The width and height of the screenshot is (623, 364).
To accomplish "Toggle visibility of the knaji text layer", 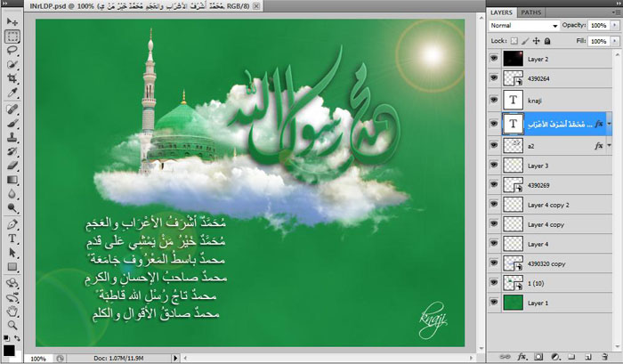I will click(x=494, y=101).
